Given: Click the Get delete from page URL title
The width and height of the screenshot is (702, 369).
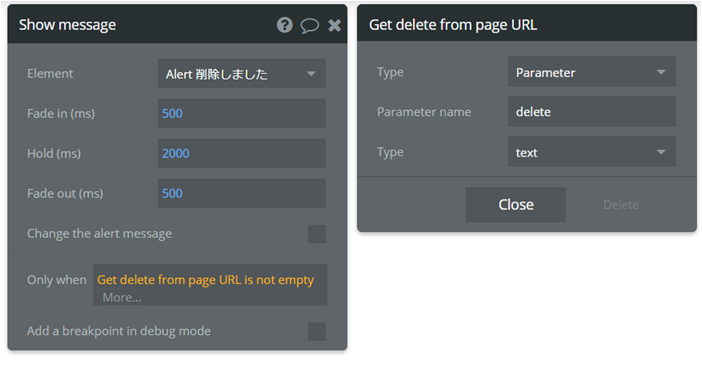Looking at the screenshot, I should coord(453,25).
